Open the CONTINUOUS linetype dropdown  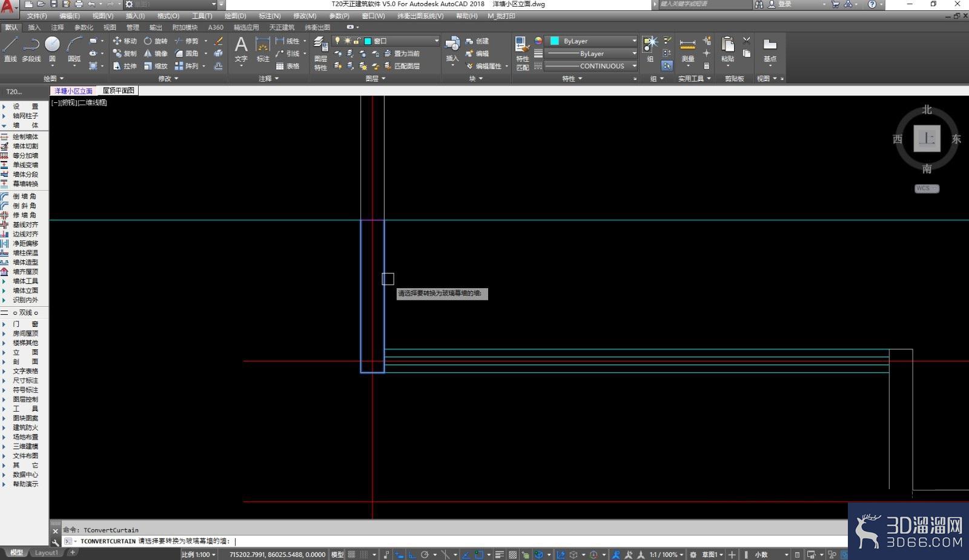tap(591, 66)
